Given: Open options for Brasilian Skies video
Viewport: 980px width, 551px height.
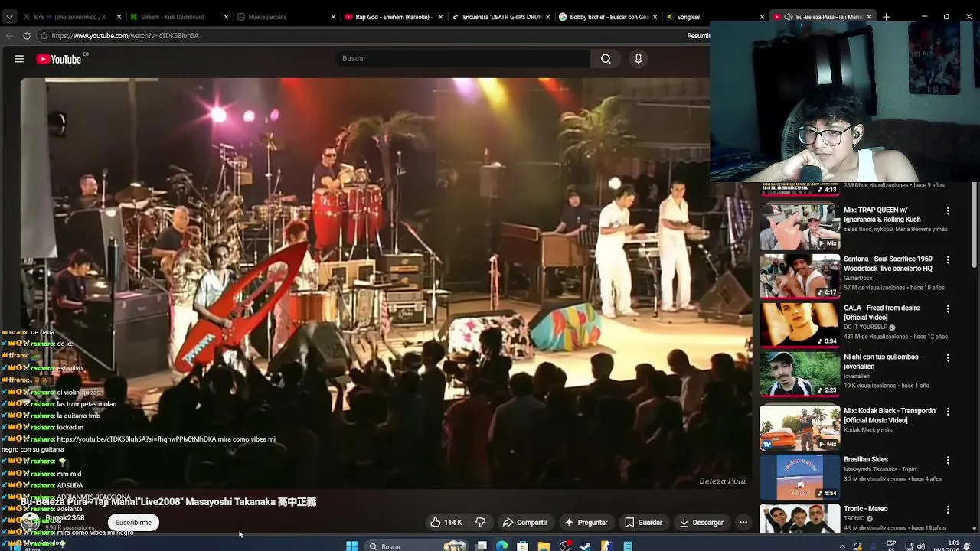Looking at the screenshot, I should [x=948, y=461].
